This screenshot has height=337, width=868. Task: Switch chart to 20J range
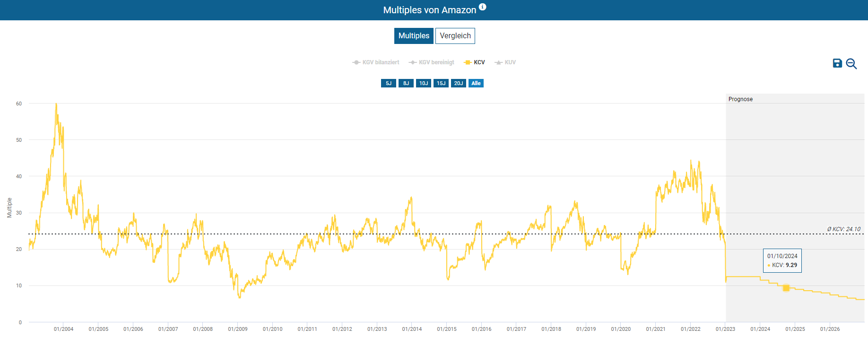[x=458, y=83]
